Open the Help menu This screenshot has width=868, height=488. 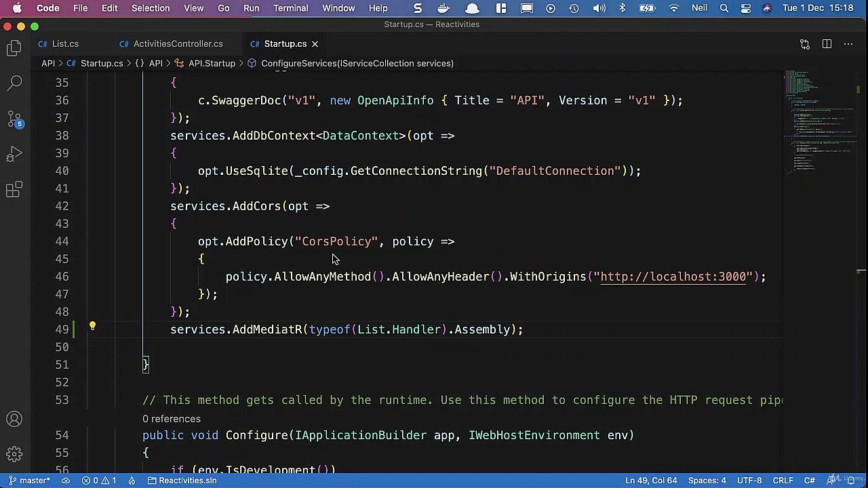[x=378, y=8]
